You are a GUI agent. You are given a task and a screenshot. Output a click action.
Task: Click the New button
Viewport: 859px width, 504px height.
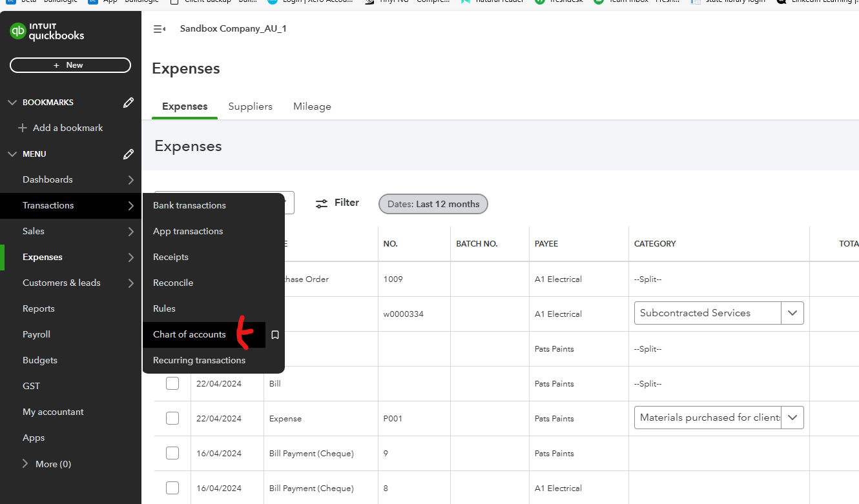[70, 65]
